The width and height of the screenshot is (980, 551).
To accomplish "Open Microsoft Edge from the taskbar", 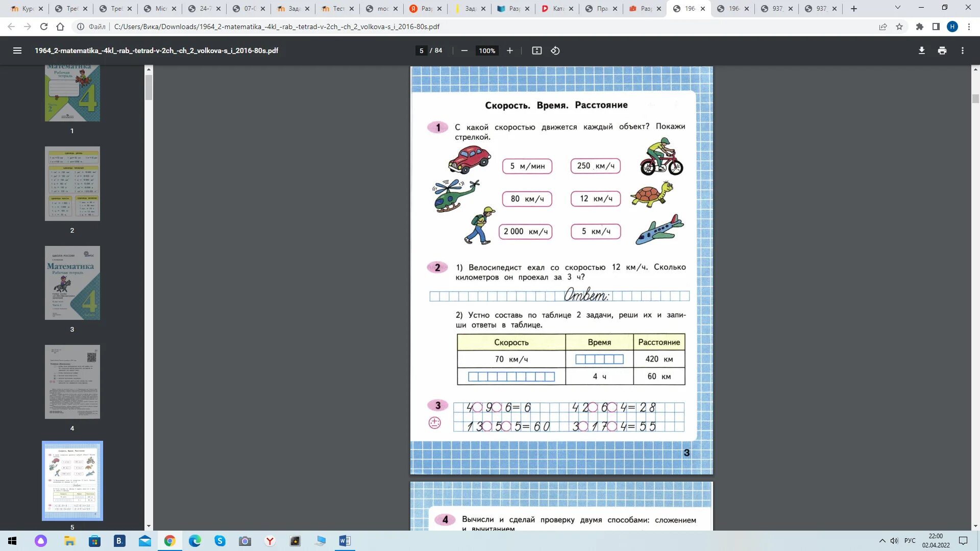I will click(x=195, y=541).
